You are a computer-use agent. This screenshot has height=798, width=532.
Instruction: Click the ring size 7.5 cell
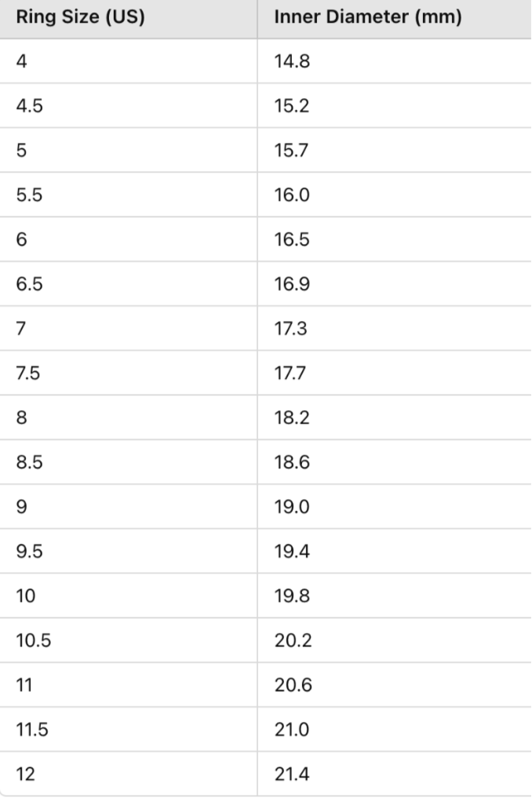pos(29,373)
